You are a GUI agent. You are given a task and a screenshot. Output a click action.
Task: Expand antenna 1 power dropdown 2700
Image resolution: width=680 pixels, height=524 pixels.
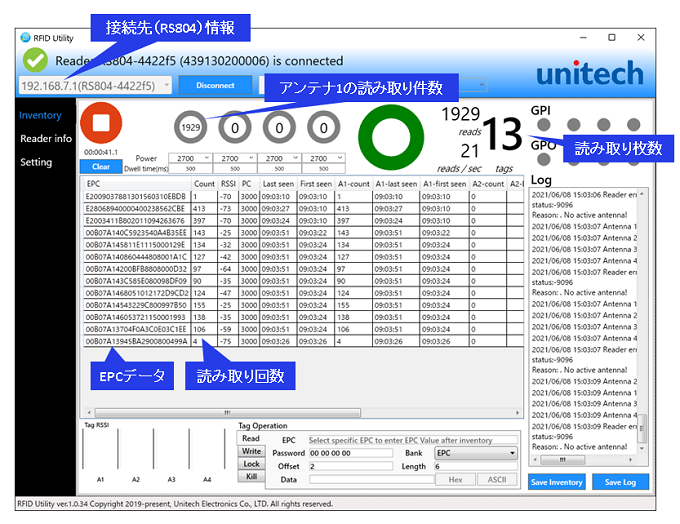tap(190, 158)
